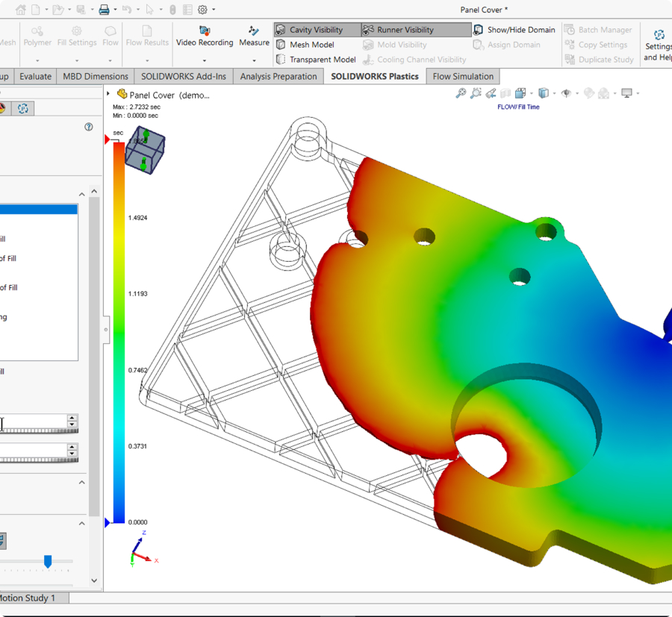Click the XYZ coordinate triad

pos(143,549)
